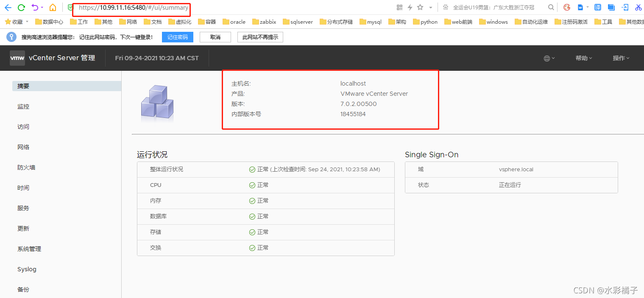Open the 工作 bookmark folder

(79, 22)
